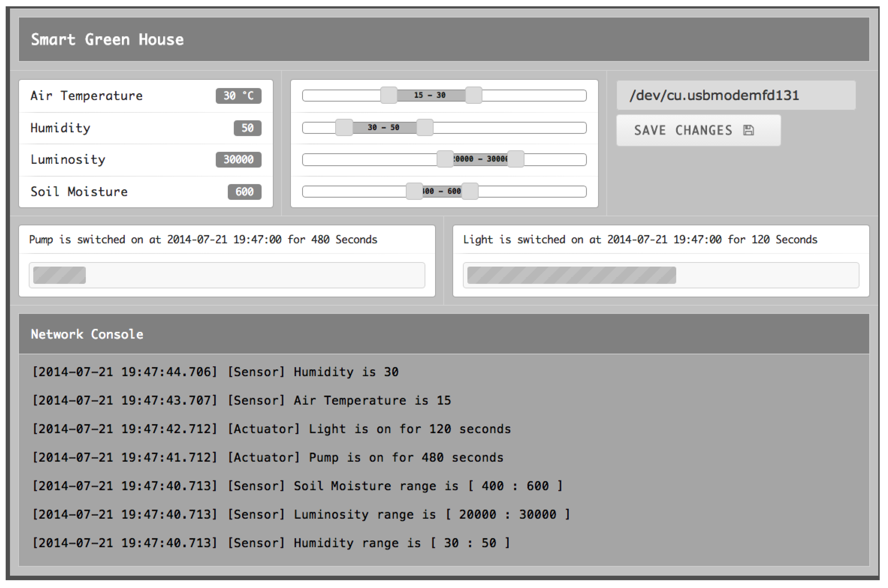Click the Air Temperature slider's left handle
Image resolution: width=888 pixels, height=588 pixels.
pyautogui.click(x=388, y=95)
